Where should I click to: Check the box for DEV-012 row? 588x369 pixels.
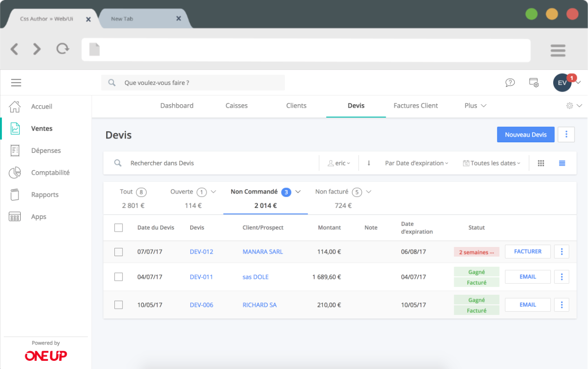[x=118, y=252]
